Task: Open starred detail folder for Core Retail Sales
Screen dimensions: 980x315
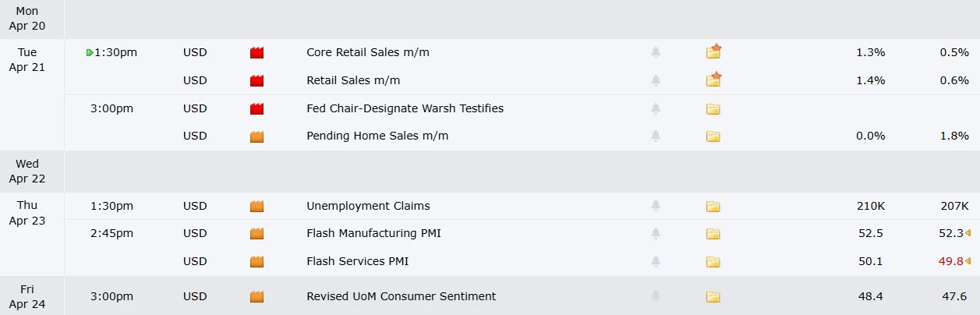Action: tap(713, 52)
